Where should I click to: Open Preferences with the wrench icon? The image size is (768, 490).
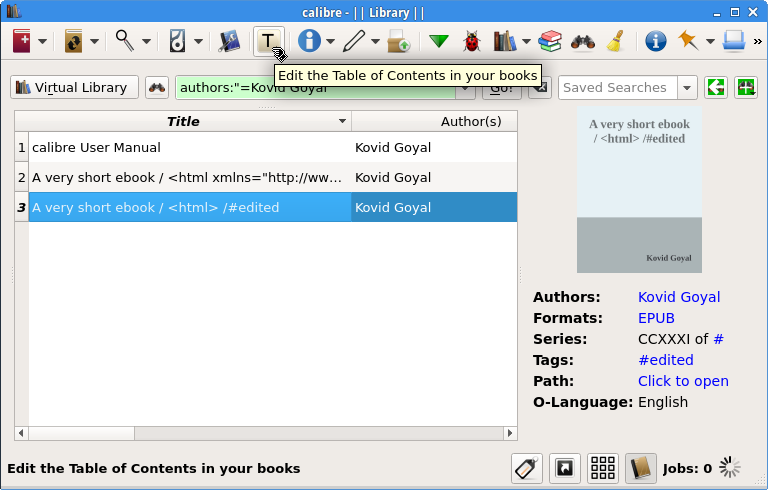229,41
